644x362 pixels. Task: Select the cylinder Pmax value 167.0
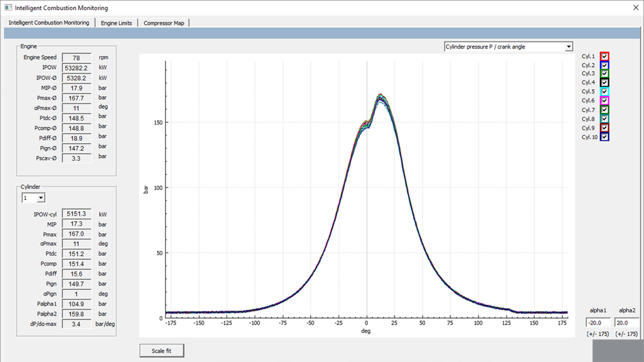pos(76,234)
